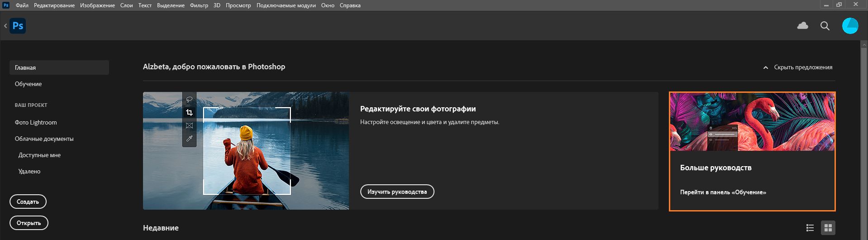This screenshot has width=868, height=240.
Task: Open the Изображение menu
Action: 97,5
